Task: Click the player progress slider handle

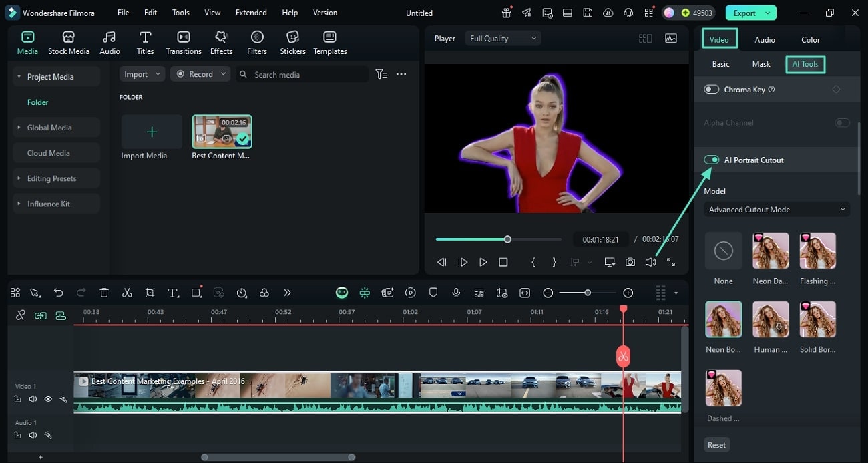Action: coord(507,239)
